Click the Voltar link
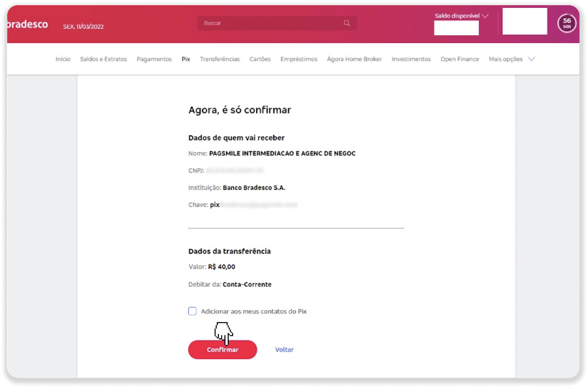The width and height of the screenshot is (588, 388). (284, 349)
